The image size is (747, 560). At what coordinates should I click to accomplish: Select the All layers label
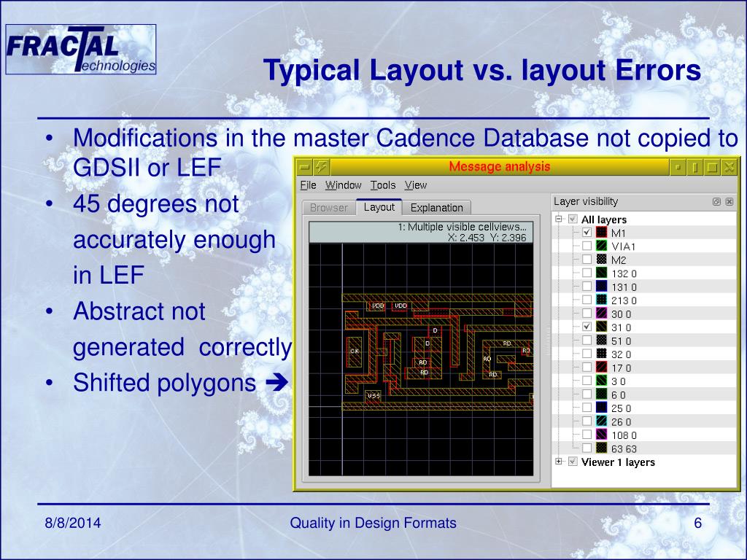coord(603,219)
